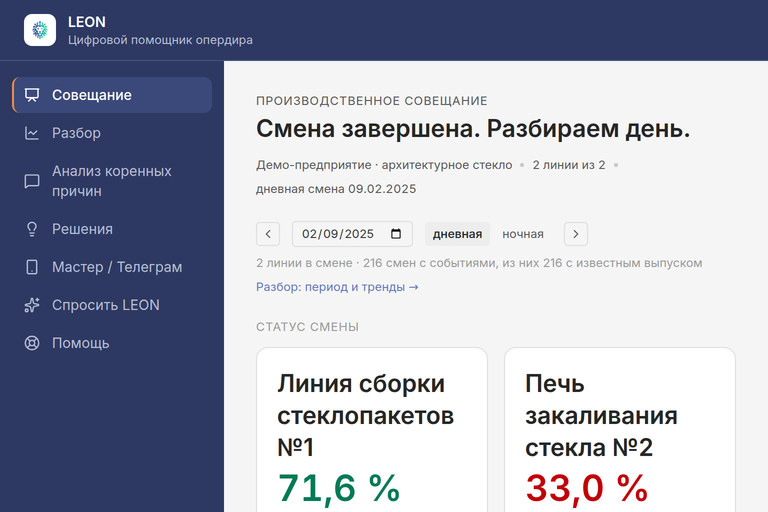Follow the Разбор: период и тренды link
This screenshot has width=768, height=512.
point(337,287)
